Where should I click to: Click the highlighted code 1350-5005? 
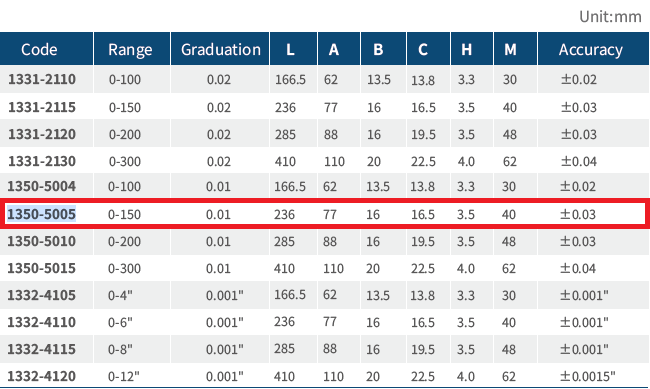click(x=41, y=214)
